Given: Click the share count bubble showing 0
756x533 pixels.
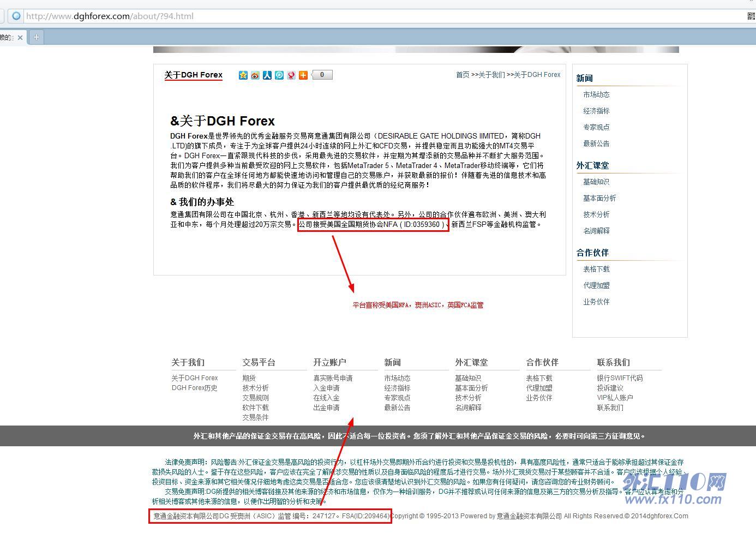Looking at the screenshot, I should pyautogui.click(x=322, y=75).
